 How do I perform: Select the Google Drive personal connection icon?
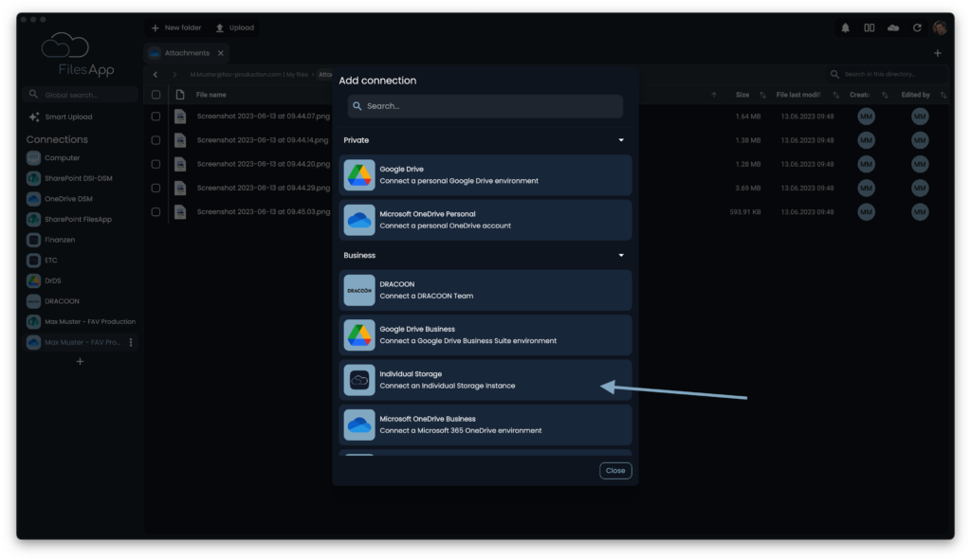[x=359, y=175]
